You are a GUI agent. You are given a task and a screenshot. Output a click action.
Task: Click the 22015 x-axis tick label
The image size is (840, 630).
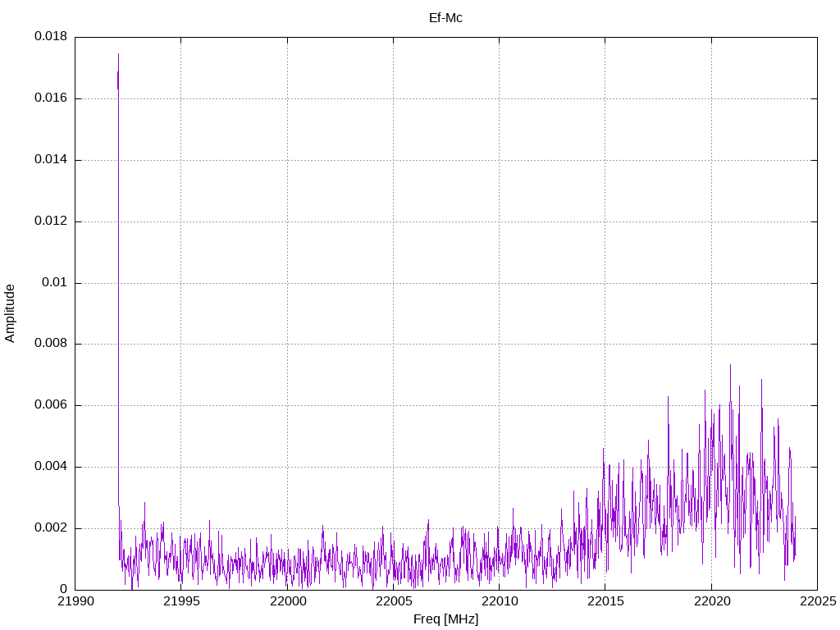605,603
